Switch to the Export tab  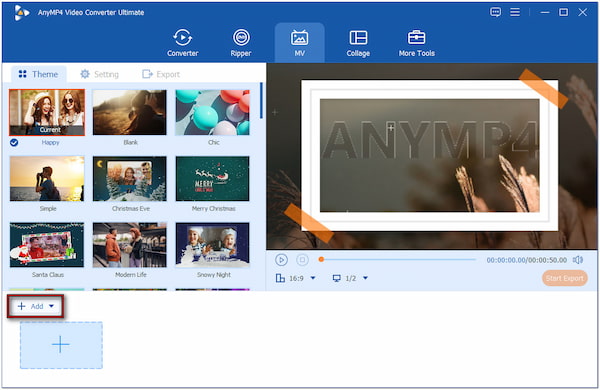161,74
